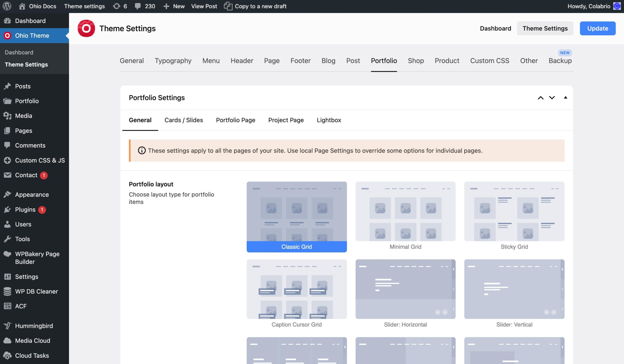Viewport: 624px width, 364px height.
Task: Open Cards / Slides sub-tab
Action: [x=184, y=120]
